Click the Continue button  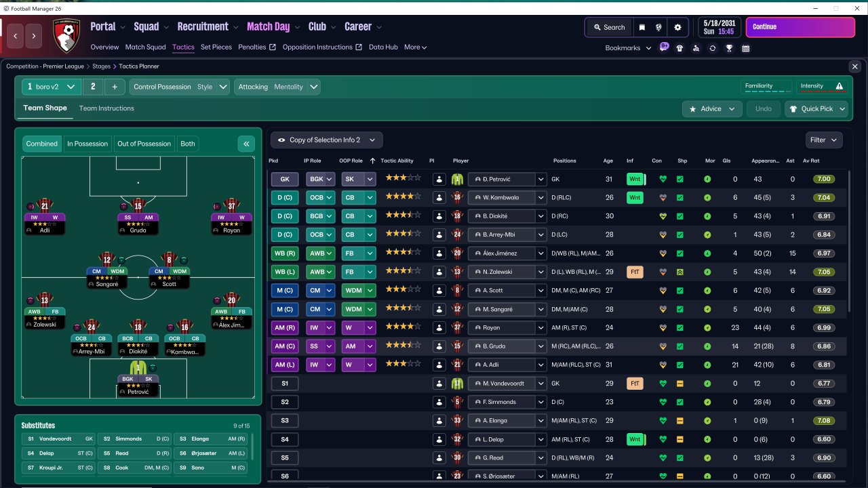[x=800, y=27]
